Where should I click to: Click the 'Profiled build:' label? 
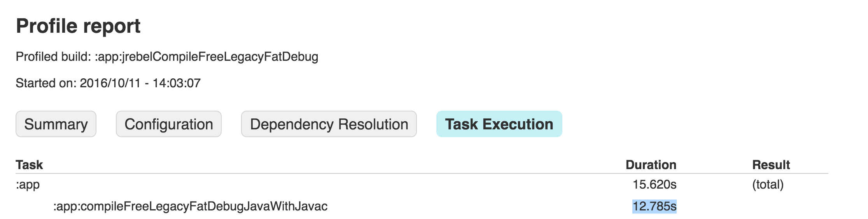tap(53, 57)
